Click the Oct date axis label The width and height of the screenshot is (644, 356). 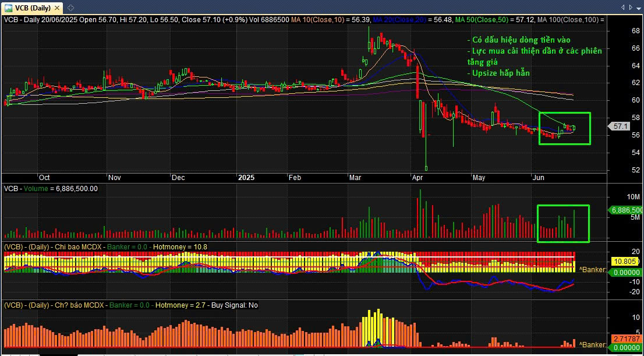pos(44,178)
